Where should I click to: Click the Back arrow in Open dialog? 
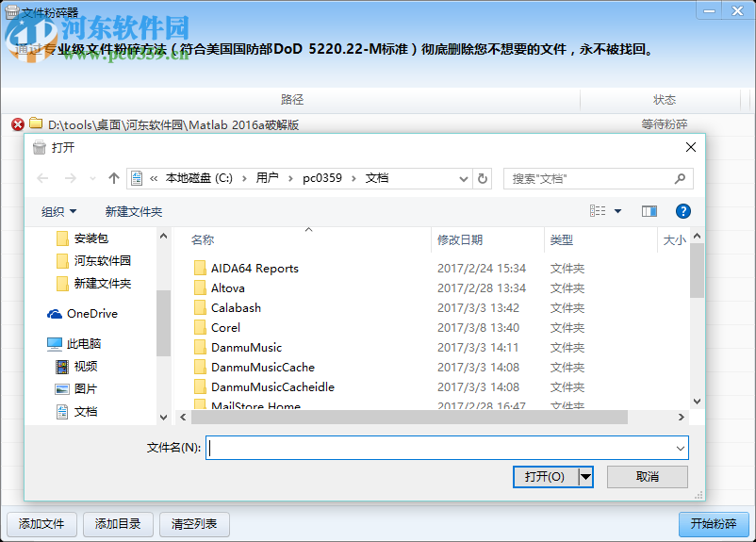point(42,178)
